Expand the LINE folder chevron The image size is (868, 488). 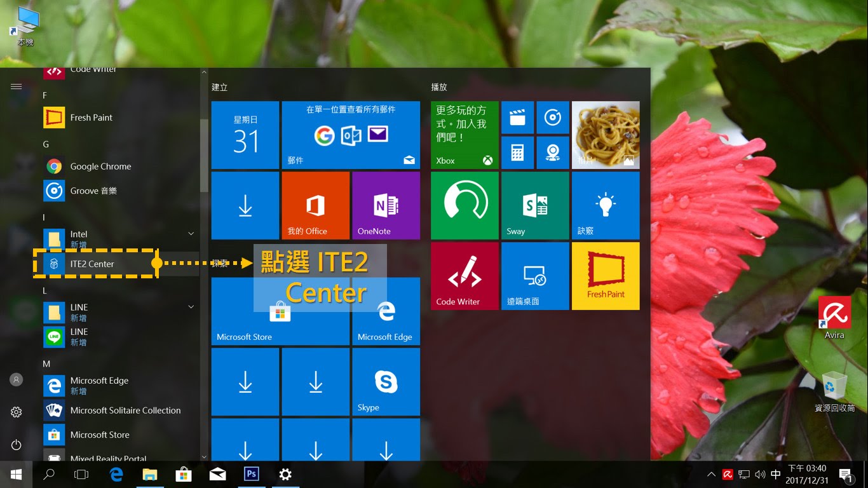[x=191, y=307]
